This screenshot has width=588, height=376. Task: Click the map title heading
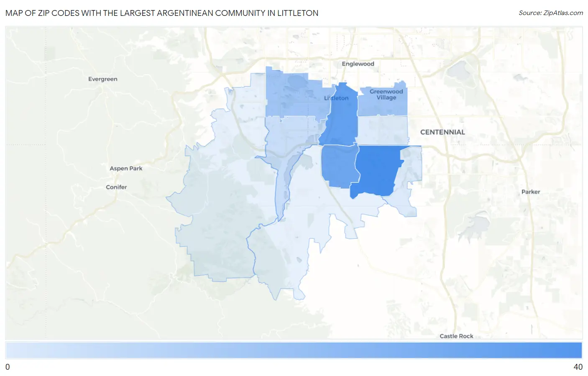click(162, 13)
